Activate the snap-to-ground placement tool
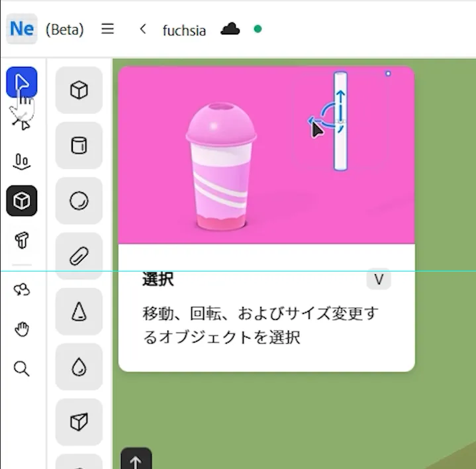 [x=22, y=161]
